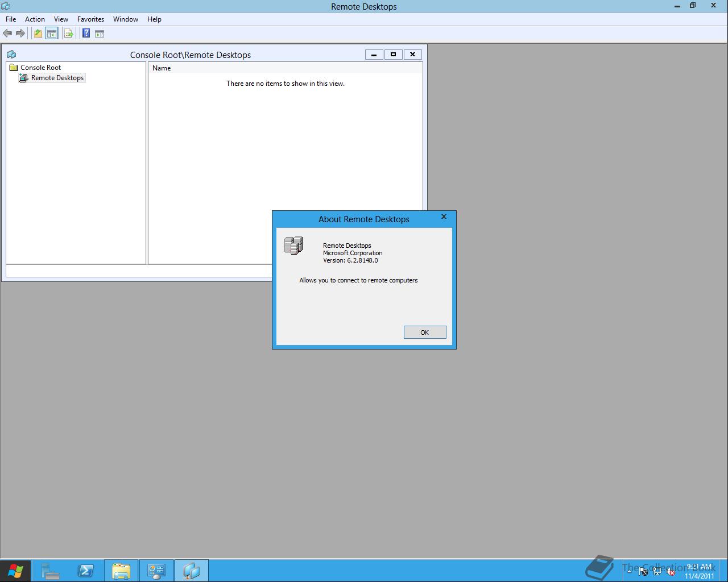Click the Action Center flag tray icon
The image size is (728, 582).
(643, 572)
